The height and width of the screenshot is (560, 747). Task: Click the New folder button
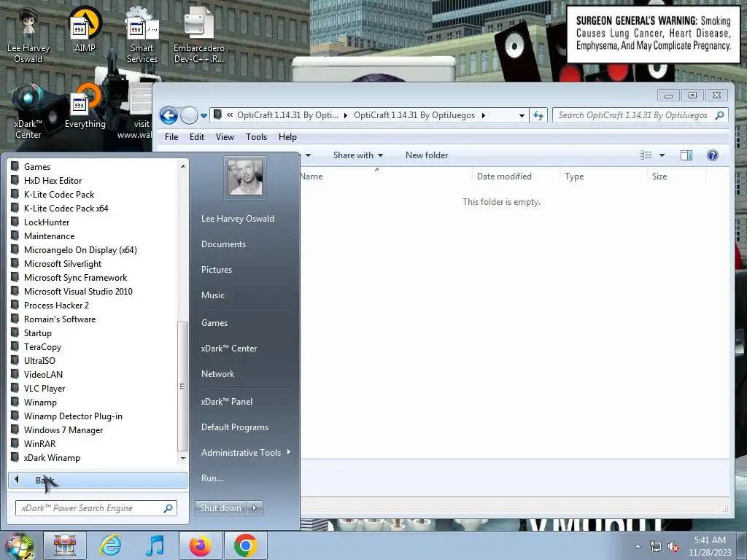[427, 155]
